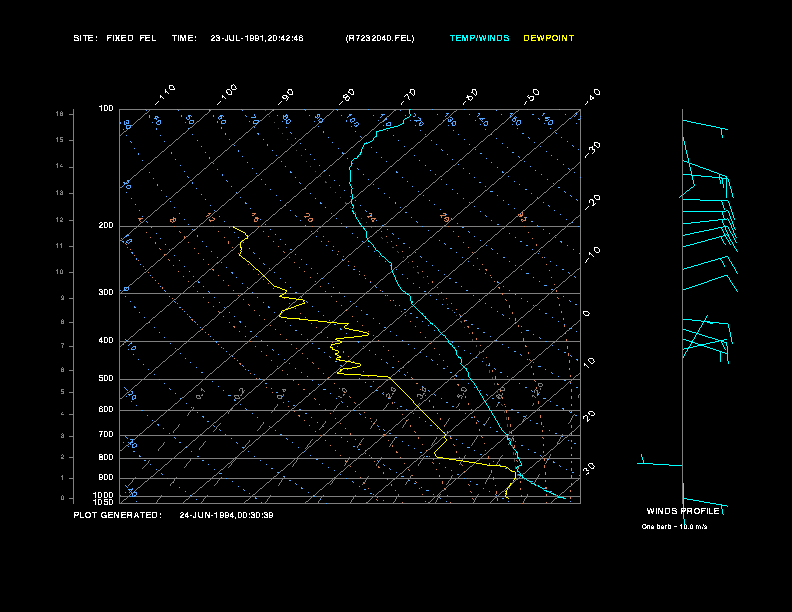
Task: Click the -90 isotherm label at top
Action: [x=286, y=97]
